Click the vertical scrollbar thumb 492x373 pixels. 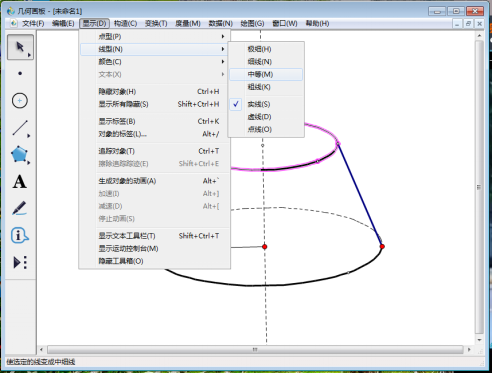pyautogui.click(x=479, y=187)
